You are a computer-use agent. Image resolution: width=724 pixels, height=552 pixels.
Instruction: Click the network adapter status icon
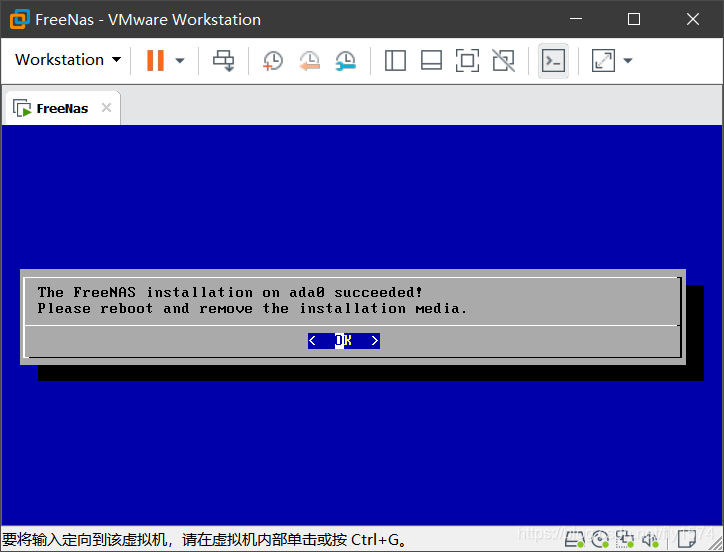(625, 539)
